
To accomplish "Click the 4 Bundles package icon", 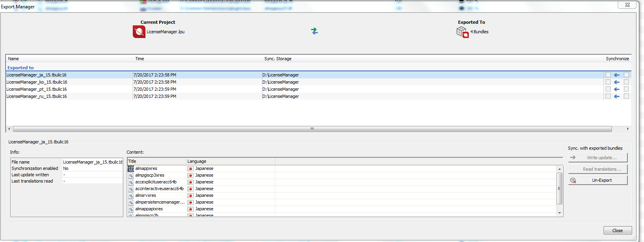I will tap(462, 32).
